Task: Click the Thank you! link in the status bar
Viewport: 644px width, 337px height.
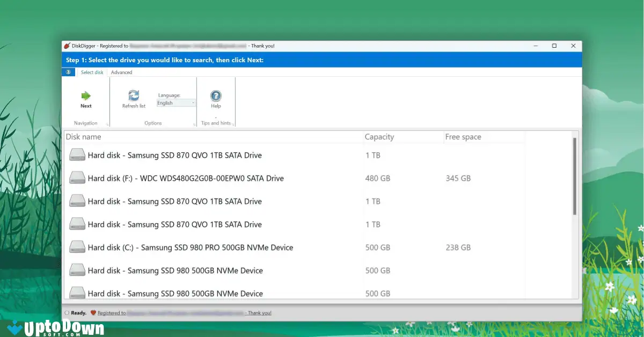Action: 259,312
